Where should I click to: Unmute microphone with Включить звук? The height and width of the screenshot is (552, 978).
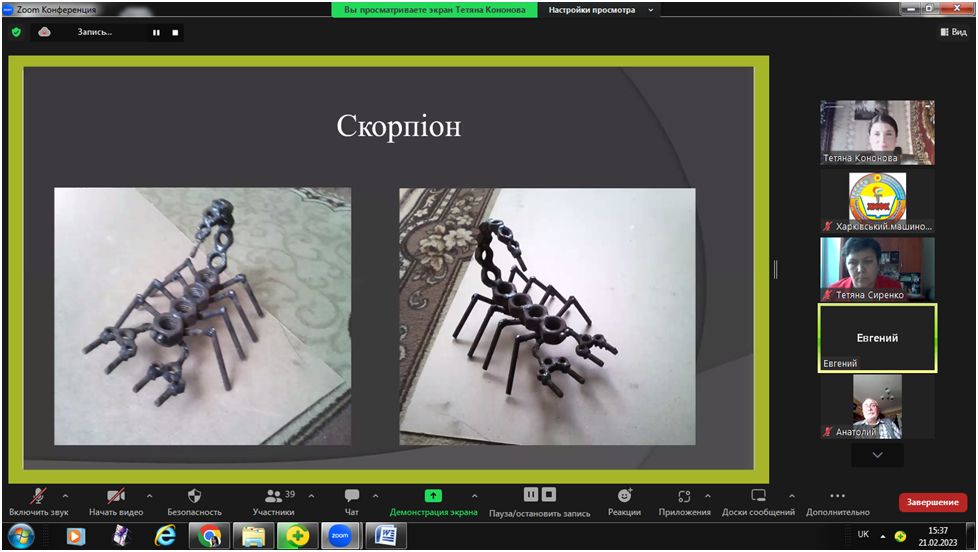pyautogui.click(x=38, y=501)
